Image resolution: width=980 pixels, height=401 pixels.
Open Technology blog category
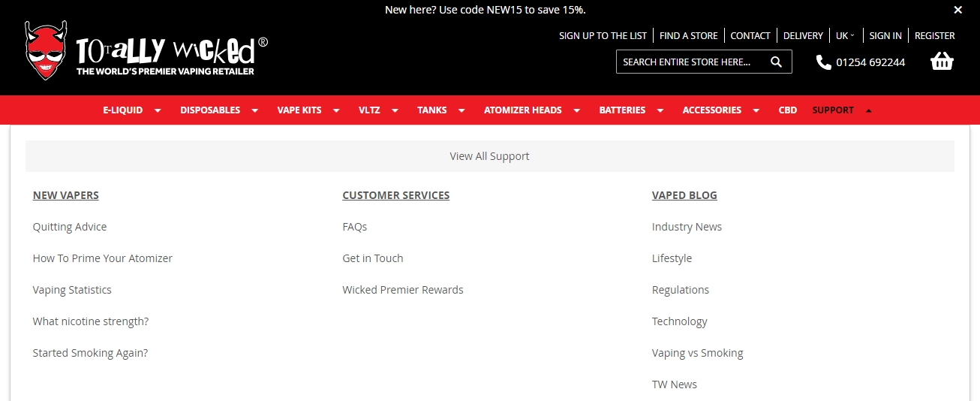pyautogui.click(x=680, y=321)
